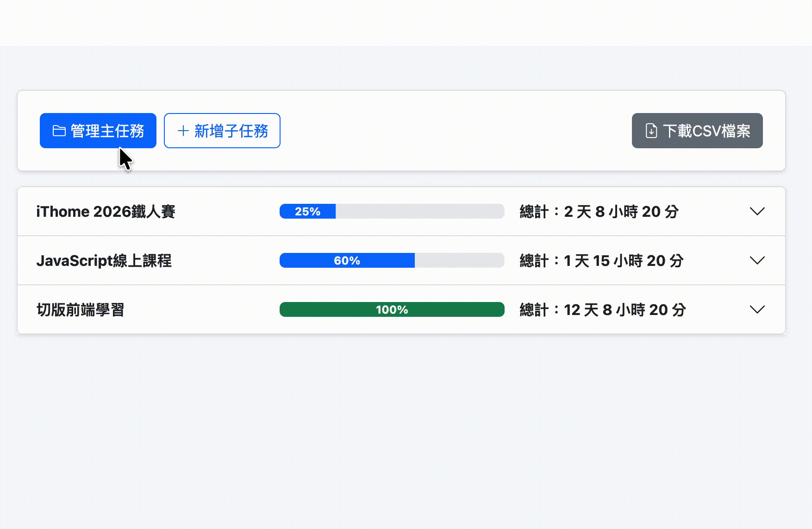Click the 100% green progress bar

click(x=392, y=309)
